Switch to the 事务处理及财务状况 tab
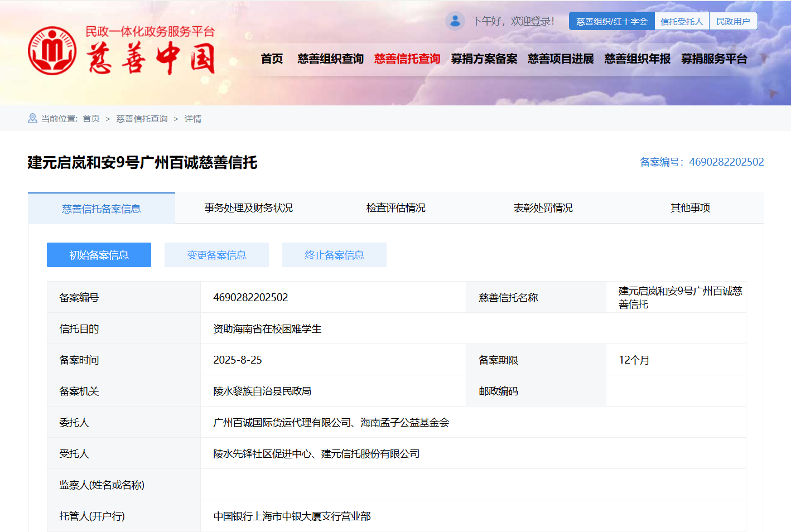Viewport: 791px width, 532px height. point(248,208)
